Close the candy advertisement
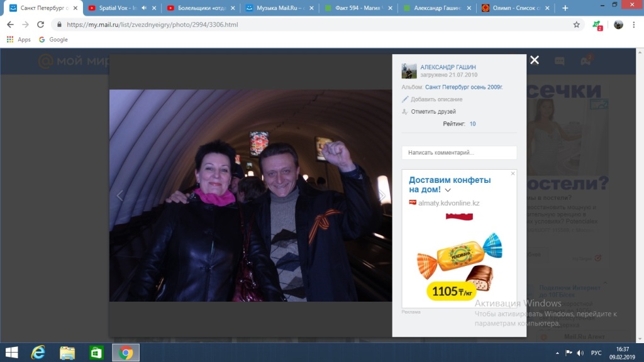This screenshot has height=362, width=644. [513, 173]
